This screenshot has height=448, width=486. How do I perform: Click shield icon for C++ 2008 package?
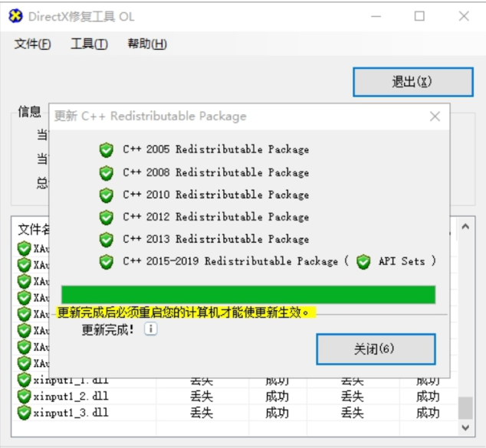[x=107, y=173]
